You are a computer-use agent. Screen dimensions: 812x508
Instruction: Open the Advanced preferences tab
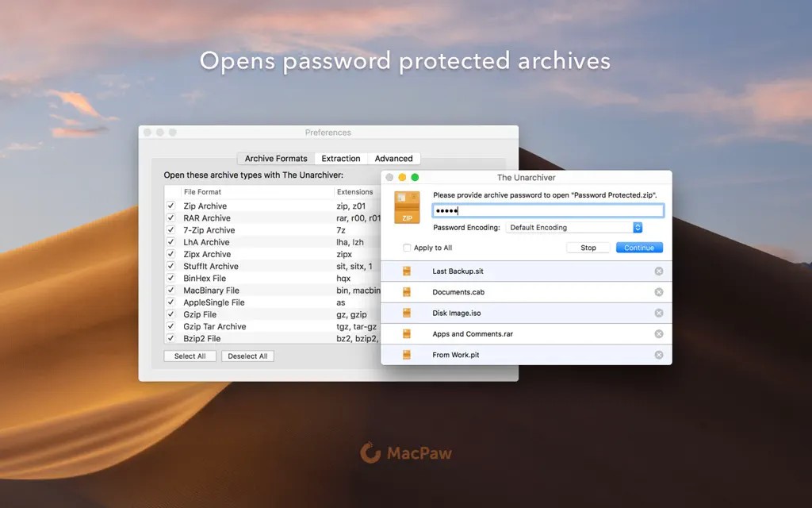click(393, 159)
